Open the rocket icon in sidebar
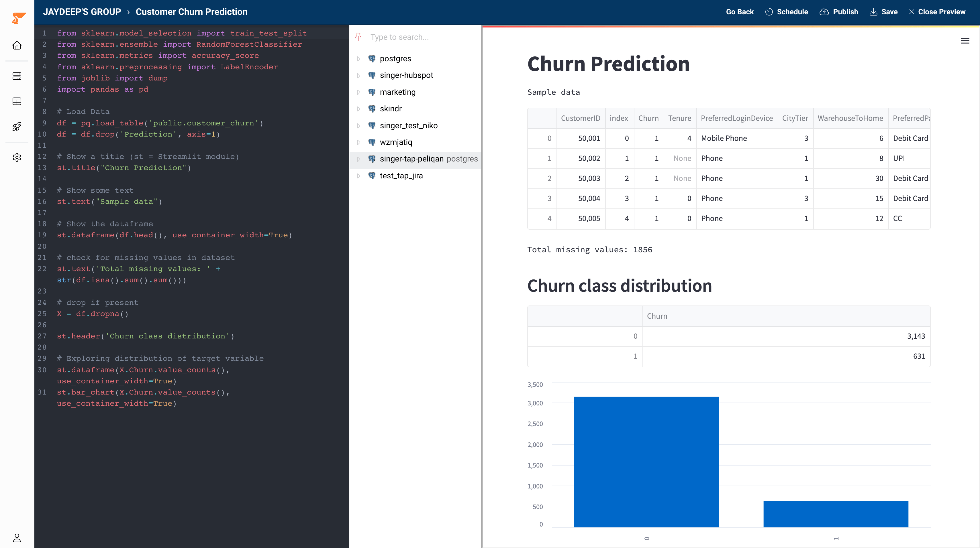This screenshot has height=548, width=980. [17, 127]
